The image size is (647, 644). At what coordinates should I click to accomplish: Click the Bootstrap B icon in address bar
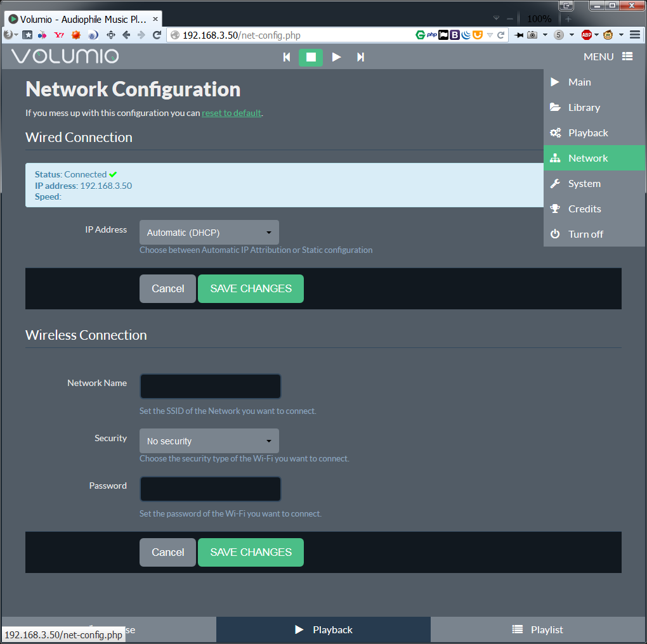pyautogui.click(x=455, y=35)
